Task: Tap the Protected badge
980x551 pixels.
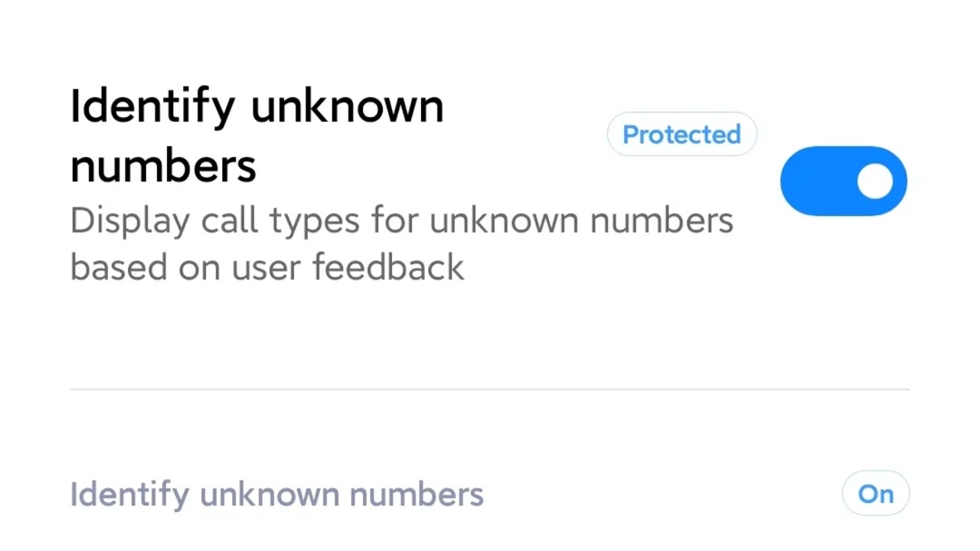Action: tap(681, 135)
